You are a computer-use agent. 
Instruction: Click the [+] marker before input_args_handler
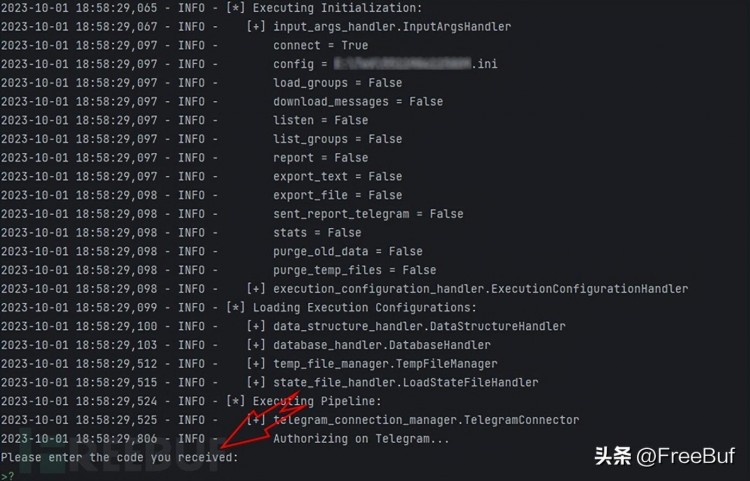coord(255,26)
